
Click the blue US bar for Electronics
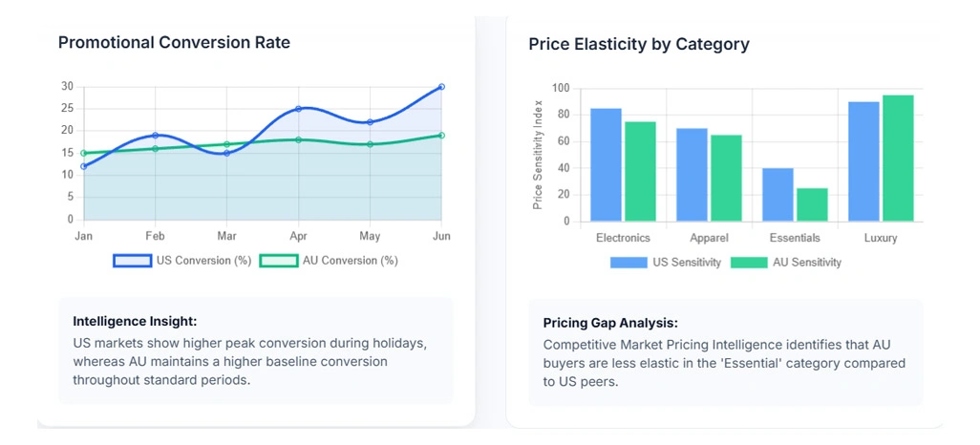(606, 164)
